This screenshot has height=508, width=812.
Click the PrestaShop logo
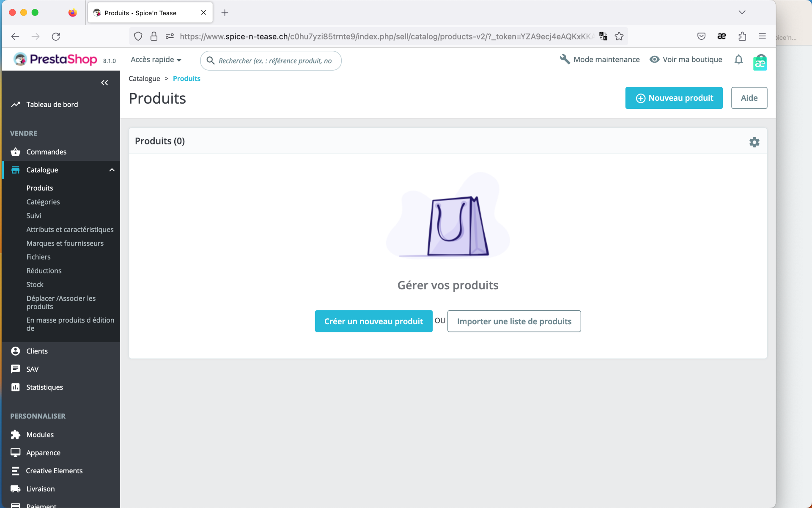56,59
